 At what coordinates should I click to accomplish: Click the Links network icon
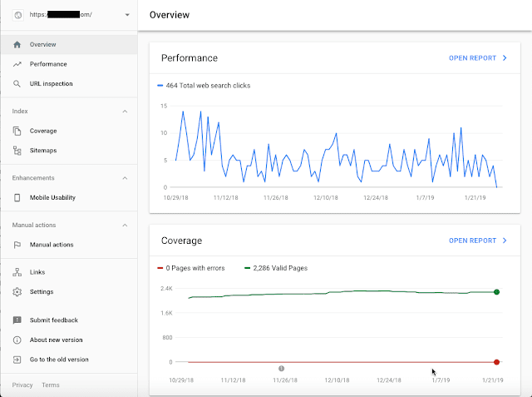point(17,272)
